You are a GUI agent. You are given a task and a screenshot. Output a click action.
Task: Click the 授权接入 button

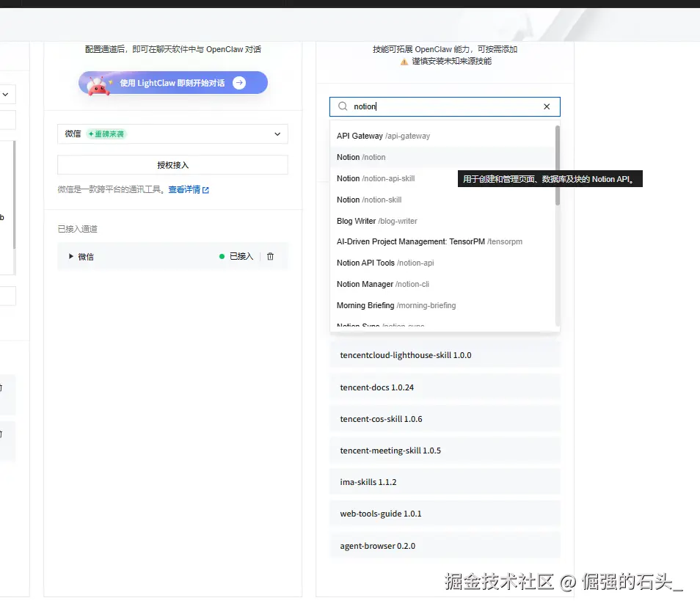tap(172, 165)
